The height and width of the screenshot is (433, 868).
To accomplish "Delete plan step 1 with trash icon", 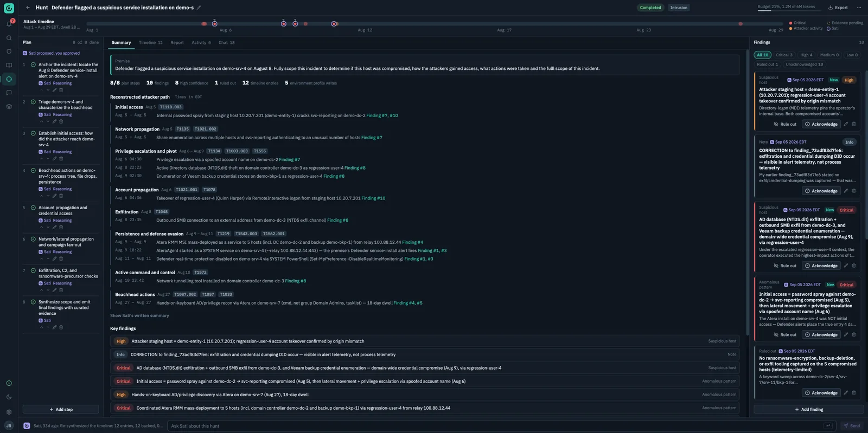I will point(61,90).
